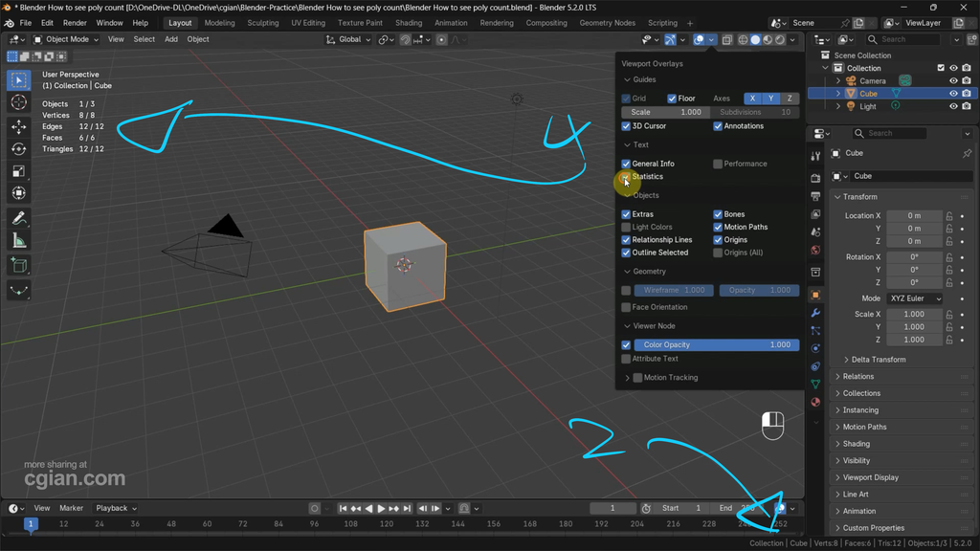
Task: Open the Object Data mesh tab
Action: click(x=815, y=385)
